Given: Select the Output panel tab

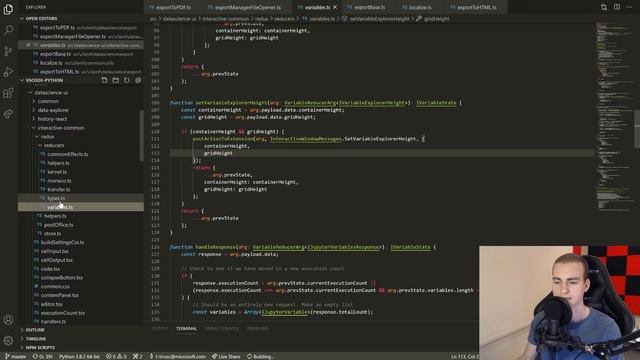Looking at the screenshot, I should (160, 329).
